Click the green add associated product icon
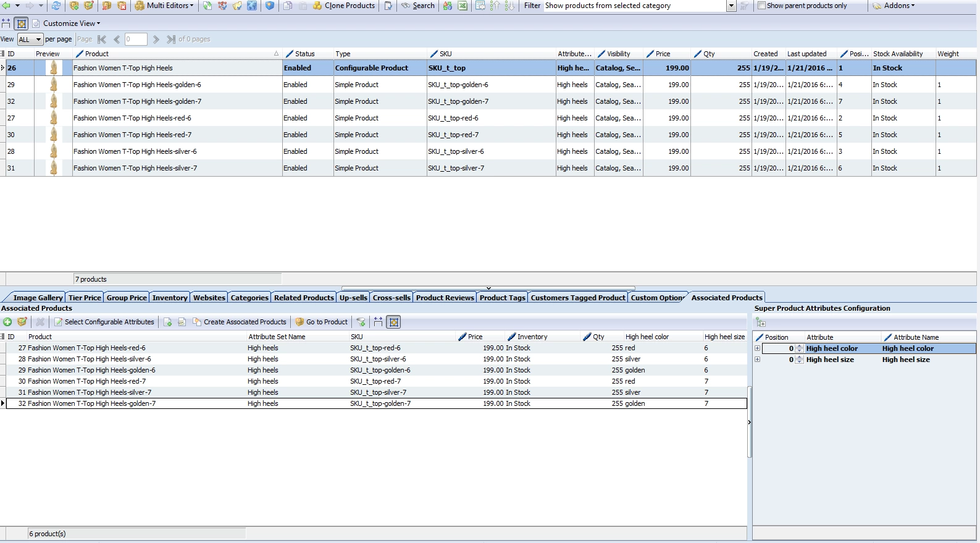Screen dimensions: 980x543 [x=7, y=322]
